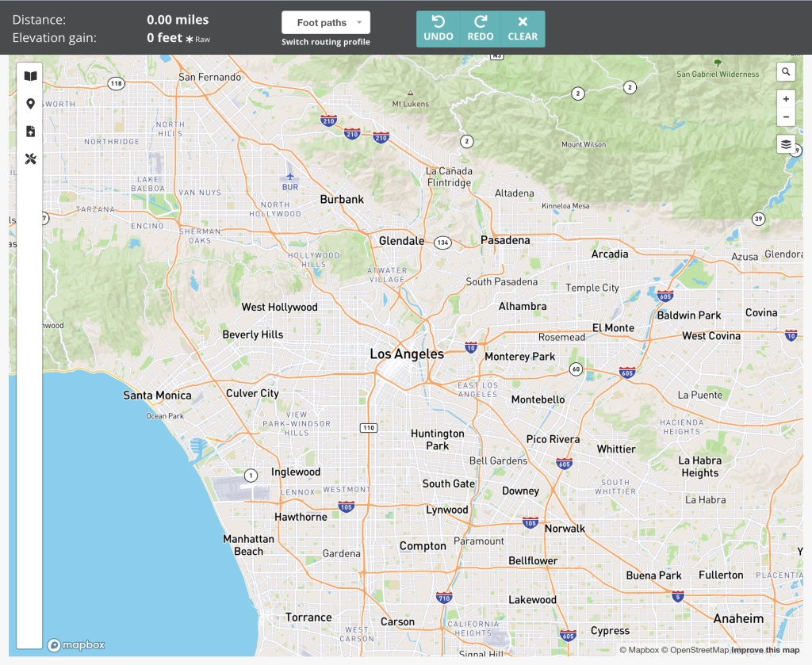Screen dimensions: 812x665
Task: Click the route 134 highway shield near Glendale
Action: point(442,243)
